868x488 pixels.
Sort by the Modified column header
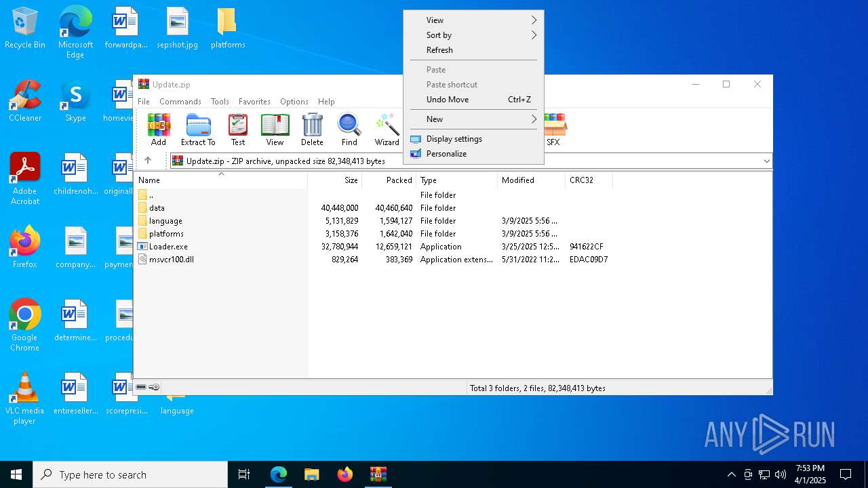click(532, 180)
